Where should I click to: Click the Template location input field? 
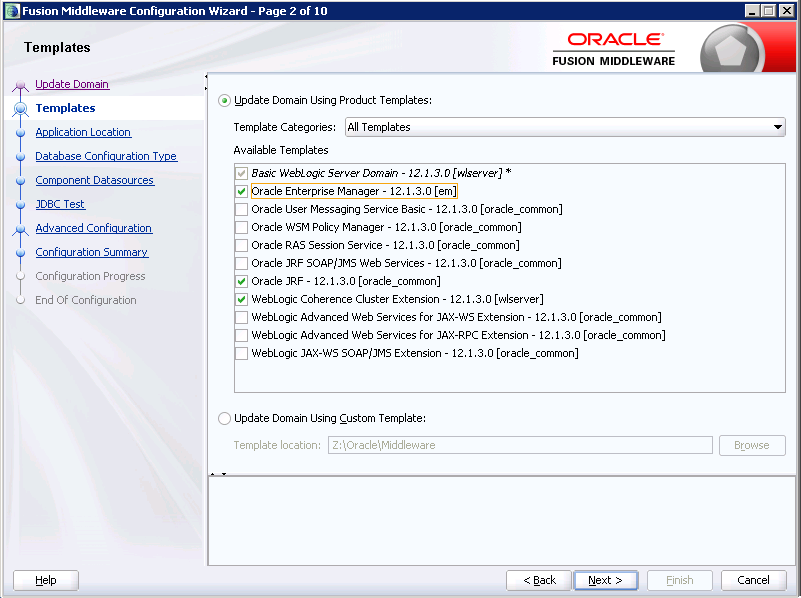520,445
